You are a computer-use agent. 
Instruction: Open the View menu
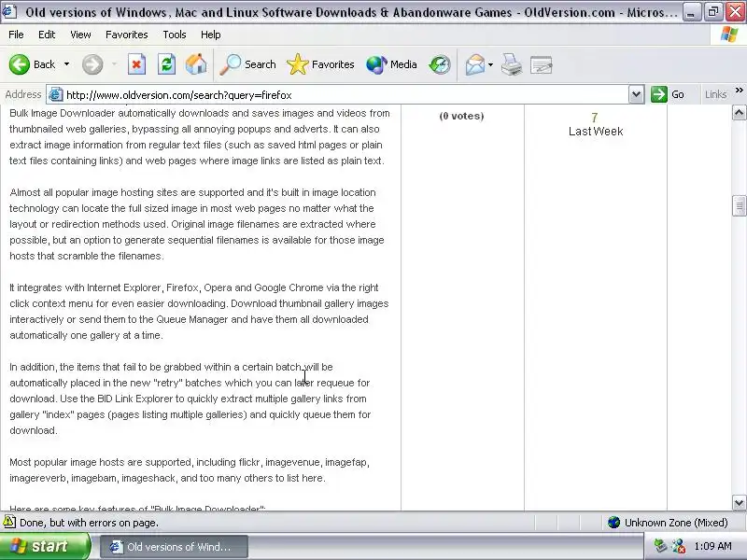(80, 35)
